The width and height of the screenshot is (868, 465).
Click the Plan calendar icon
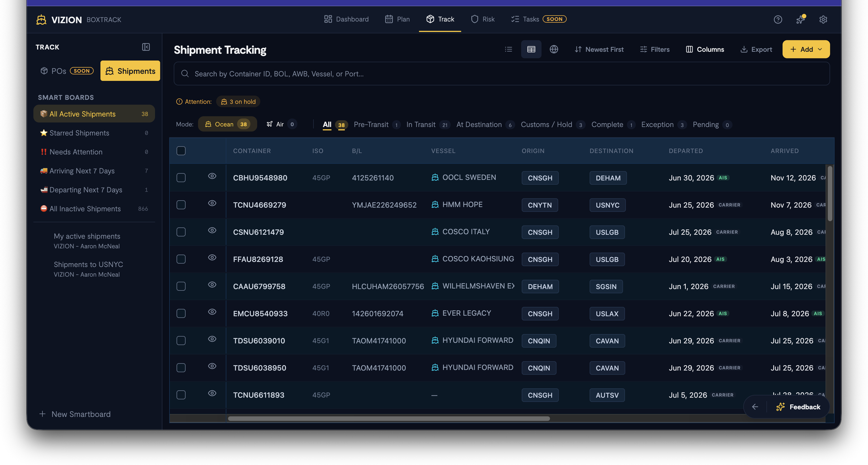point(389,19)
